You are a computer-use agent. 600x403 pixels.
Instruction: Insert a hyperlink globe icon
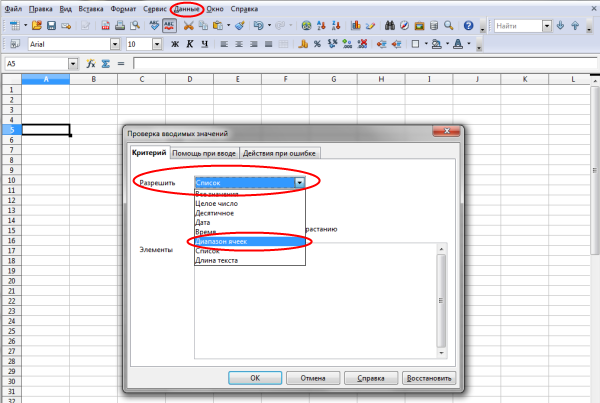coord(306,26)
